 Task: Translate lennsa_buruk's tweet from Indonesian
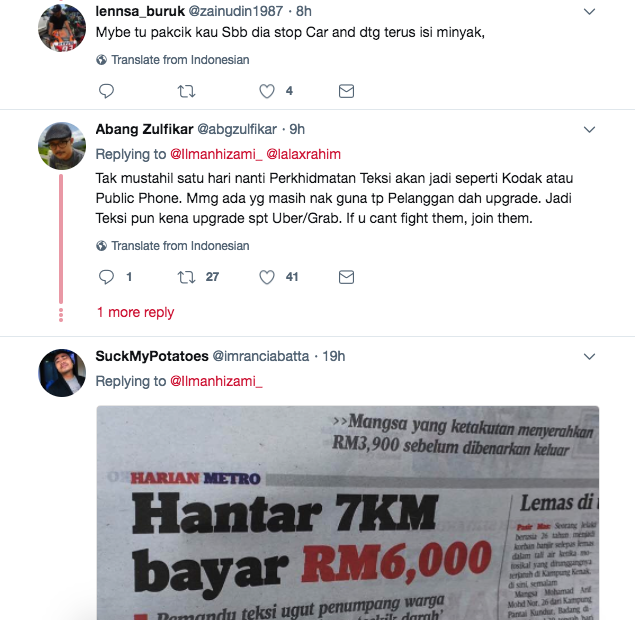(x=173, y=60)
